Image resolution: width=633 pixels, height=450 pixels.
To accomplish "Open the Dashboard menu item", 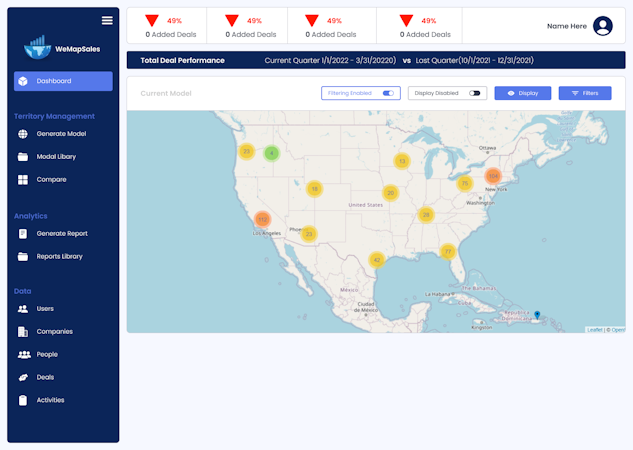I will pyautogui.click(x=63, y=81).
